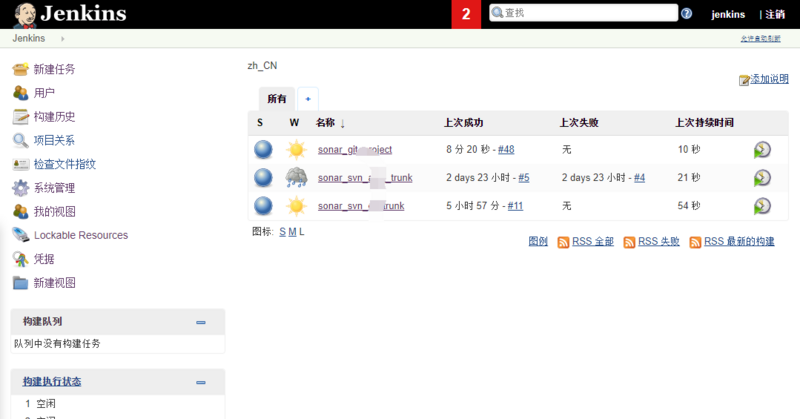This screenshot has width=800, height=419.
Task: Add a new view with plus tab
Action: [308, 99]
